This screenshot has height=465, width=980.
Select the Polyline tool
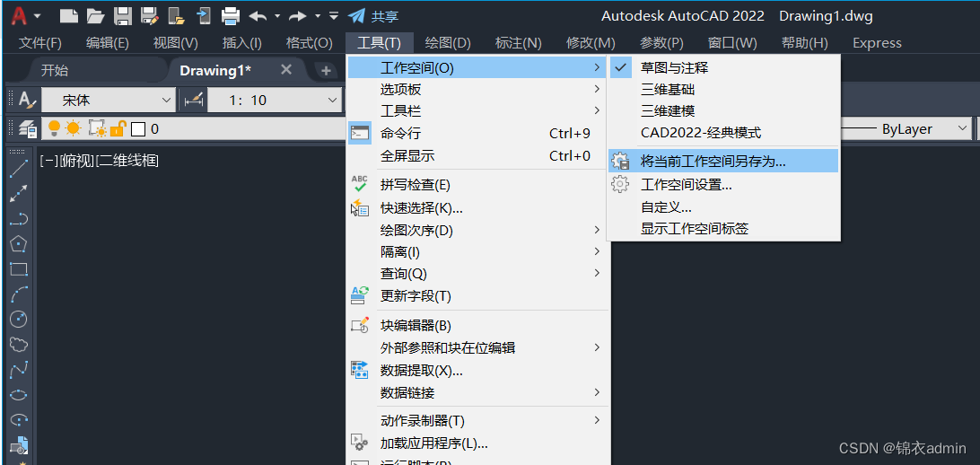click(19, 219)
